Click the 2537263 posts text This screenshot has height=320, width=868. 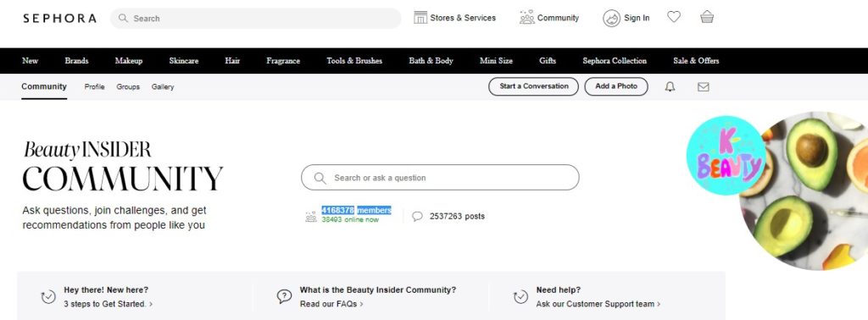click(457, 216)
